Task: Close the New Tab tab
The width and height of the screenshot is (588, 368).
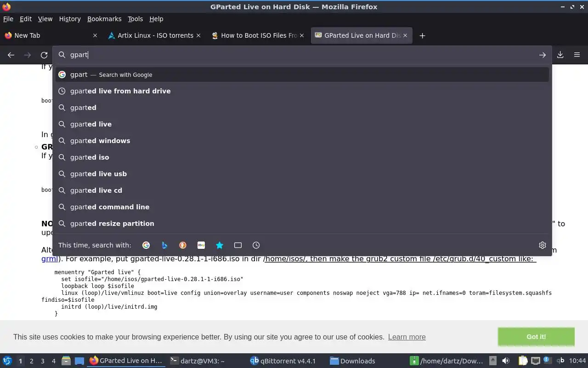Action: click(x=95, y=35)
